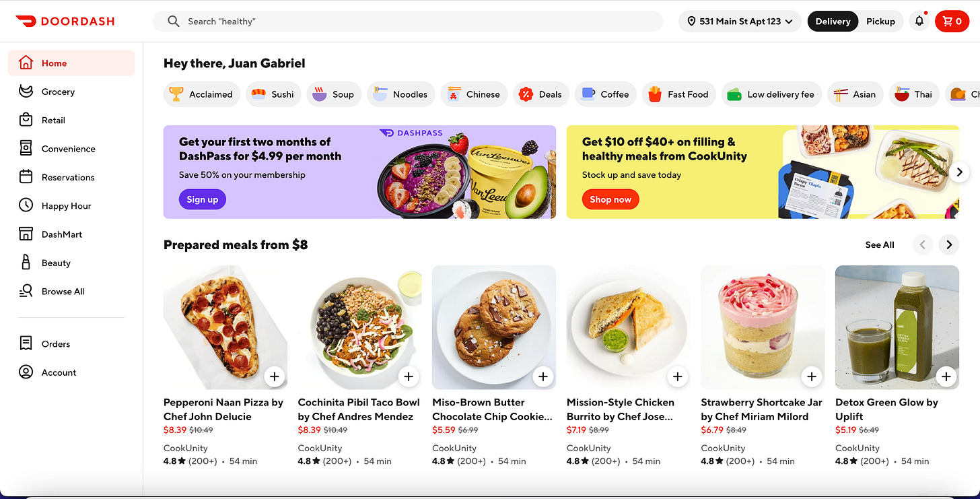Focus the search field
Viewport: 980px width, 499px height.
[408, 22]
